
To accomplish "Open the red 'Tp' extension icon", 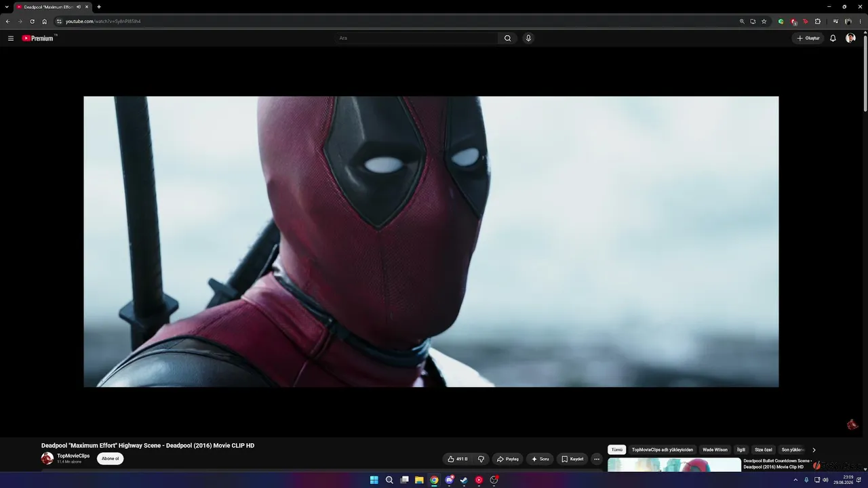I will click(805, 21).
